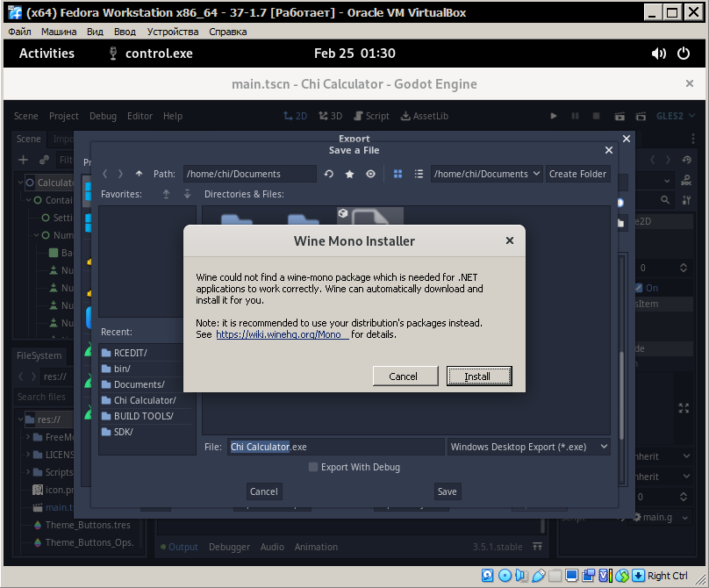The width and height of the screenshot is (709, 588).
Task: Refresh the file list
Action: [329, 174]
